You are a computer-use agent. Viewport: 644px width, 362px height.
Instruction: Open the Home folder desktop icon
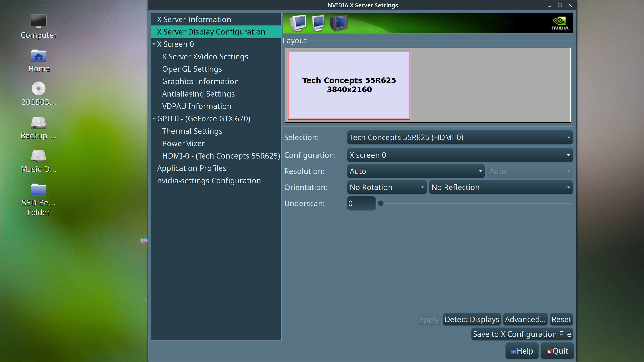click(x=39, y=61)
